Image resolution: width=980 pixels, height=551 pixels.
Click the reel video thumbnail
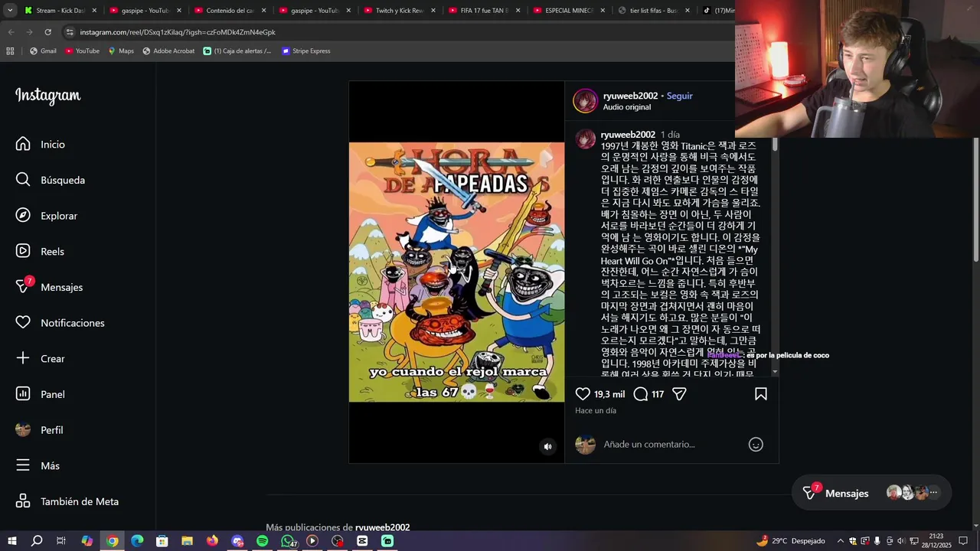(x=456, y=272)
